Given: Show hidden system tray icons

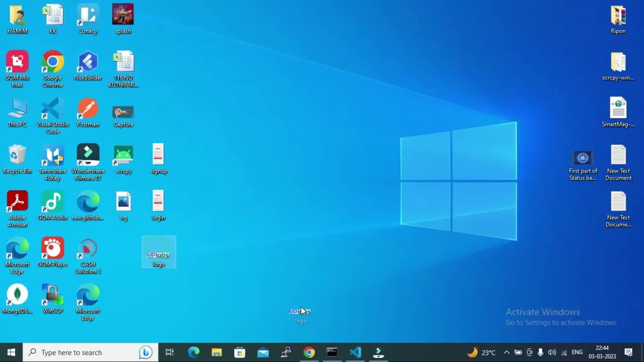Looking at the screenshot, I should pyautogui.click(x=507, y=352).
